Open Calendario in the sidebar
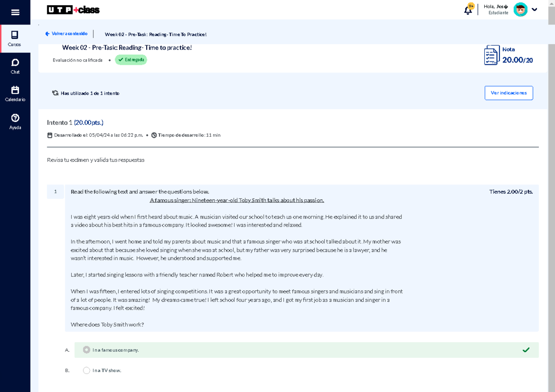Viewport: 555px width, 392px height. click(x=15, y=94)
